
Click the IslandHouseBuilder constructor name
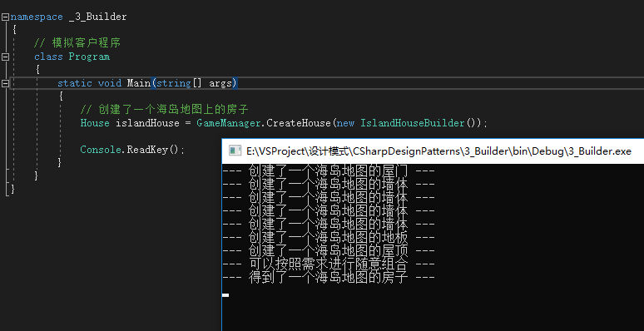pos(413,123)
